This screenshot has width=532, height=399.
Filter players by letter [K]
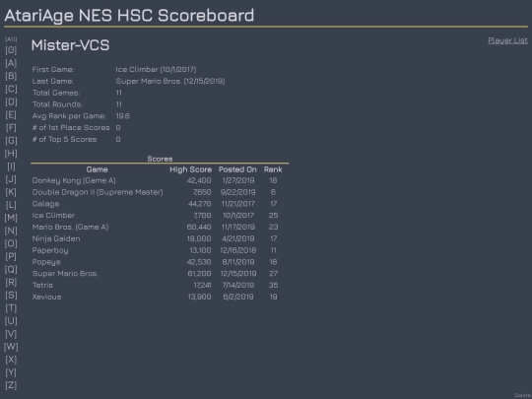(11, 192)
